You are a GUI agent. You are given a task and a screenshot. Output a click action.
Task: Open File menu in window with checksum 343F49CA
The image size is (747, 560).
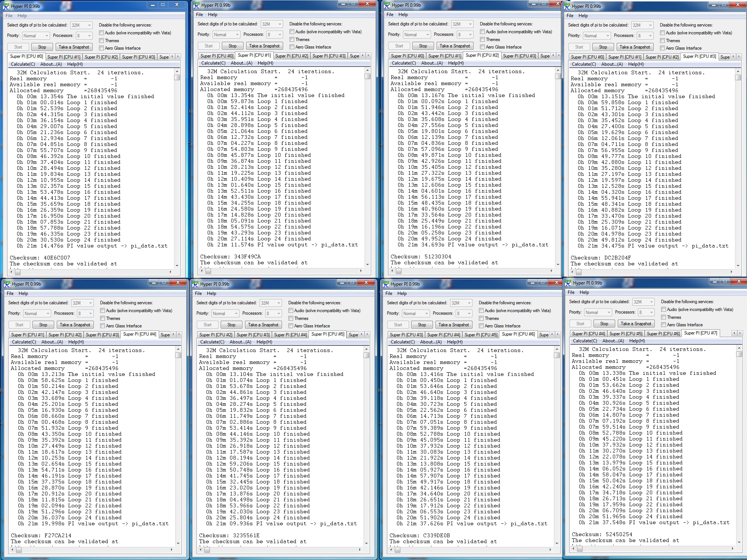[x=199, y=15]
